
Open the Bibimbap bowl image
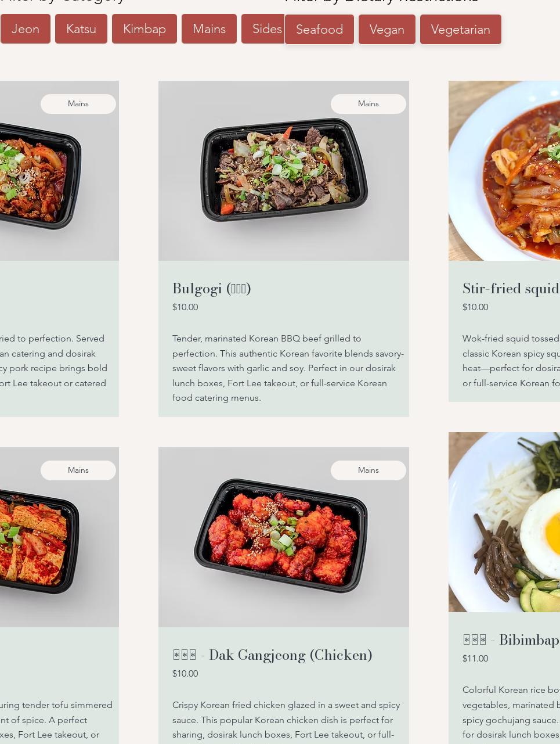pos(504,522)
